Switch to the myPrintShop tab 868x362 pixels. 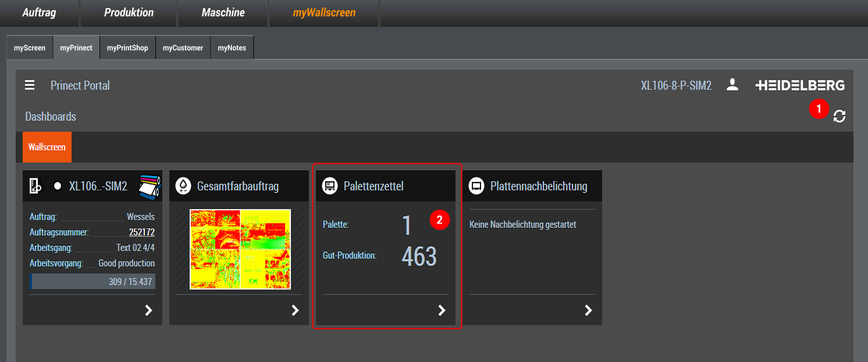[127, 48]
